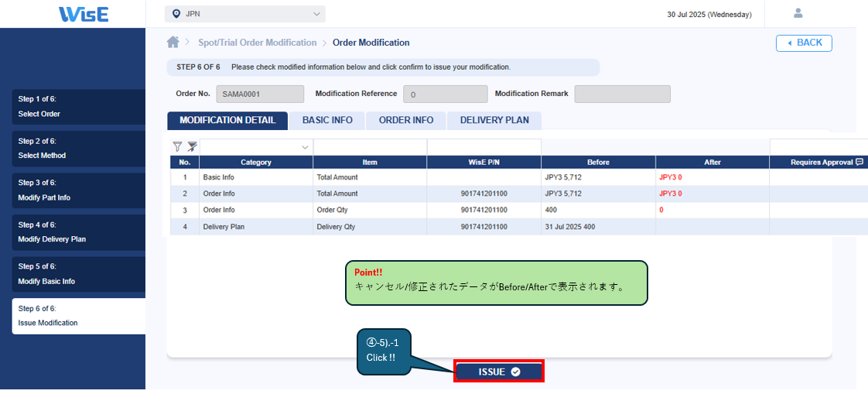Click the BACK button
The height and width of the screenshot is (401, 868).
(804, 43)
